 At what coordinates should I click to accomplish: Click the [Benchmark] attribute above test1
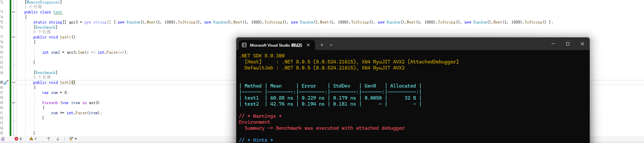[45, 27]
